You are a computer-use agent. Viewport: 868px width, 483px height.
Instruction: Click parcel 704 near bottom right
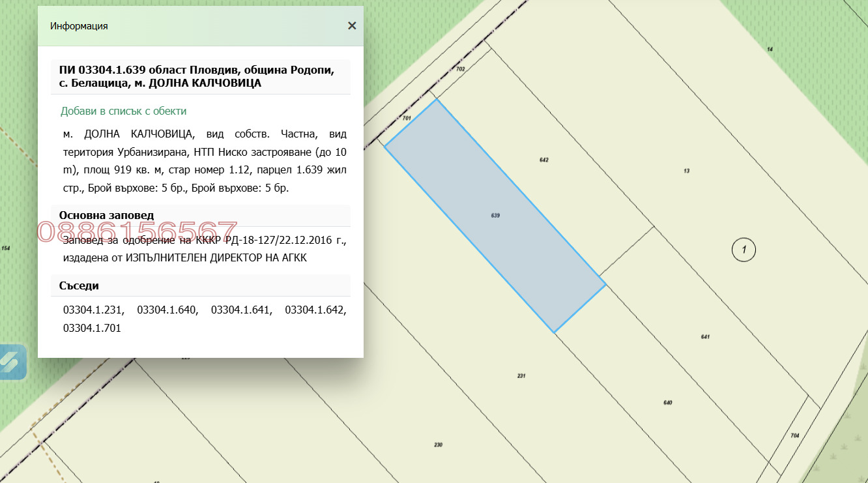[794, 435]
